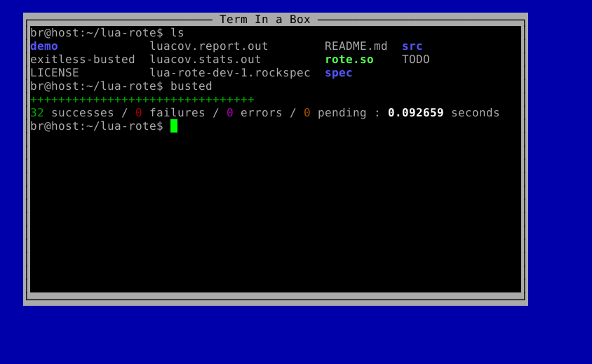Select the 'demo' directory name
The height and width of the screenshot is (364, 592).
point(43,46)
